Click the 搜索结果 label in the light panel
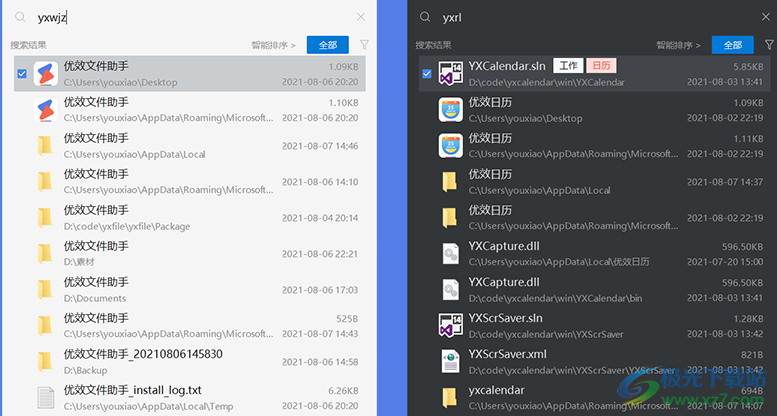Viewport: 777px width, 416px height. click(28, 45)
